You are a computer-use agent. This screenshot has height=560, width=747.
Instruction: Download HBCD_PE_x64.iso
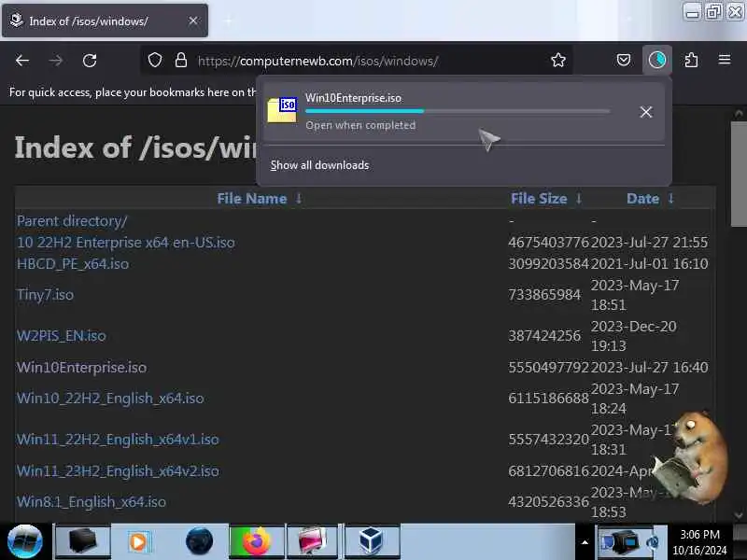[73, 264]
